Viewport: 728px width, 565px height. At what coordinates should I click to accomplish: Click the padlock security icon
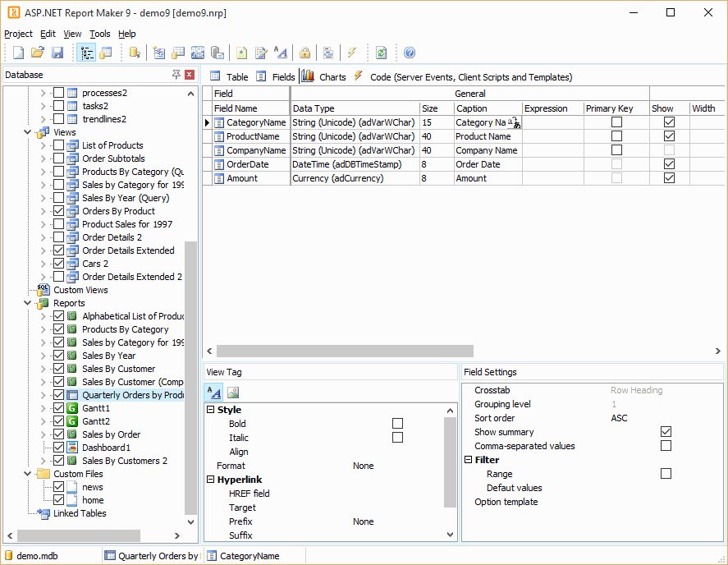point(304,53)
